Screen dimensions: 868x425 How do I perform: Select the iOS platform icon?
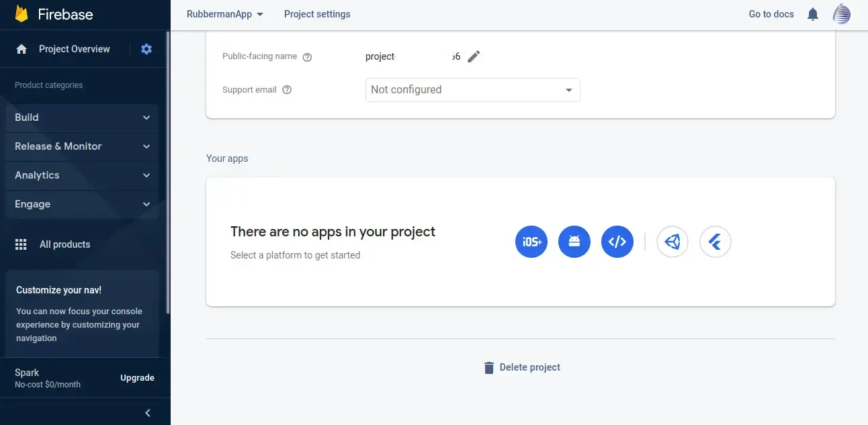pyautogui.click(x=531, y=242)
